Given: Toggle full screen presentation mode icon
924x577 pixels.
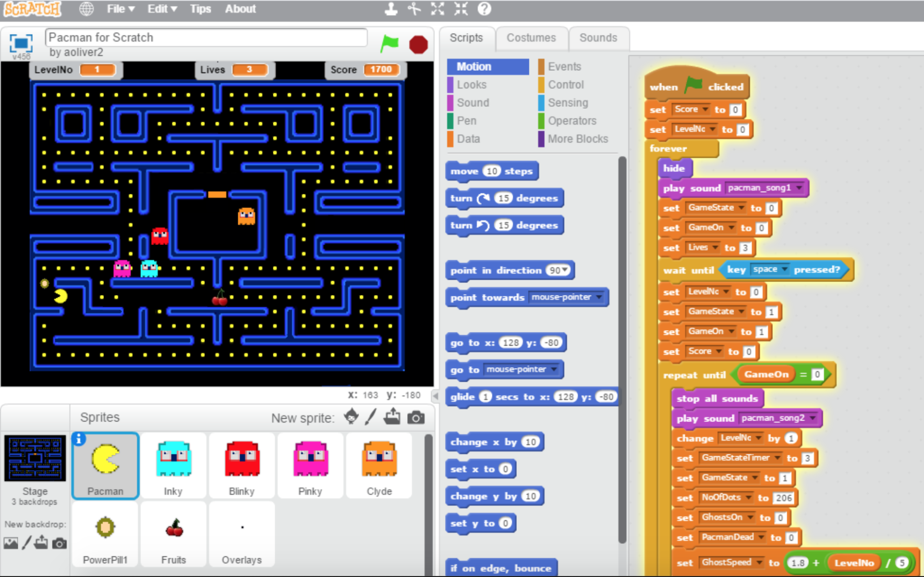Looking at the screenshot, I should 21,43.
